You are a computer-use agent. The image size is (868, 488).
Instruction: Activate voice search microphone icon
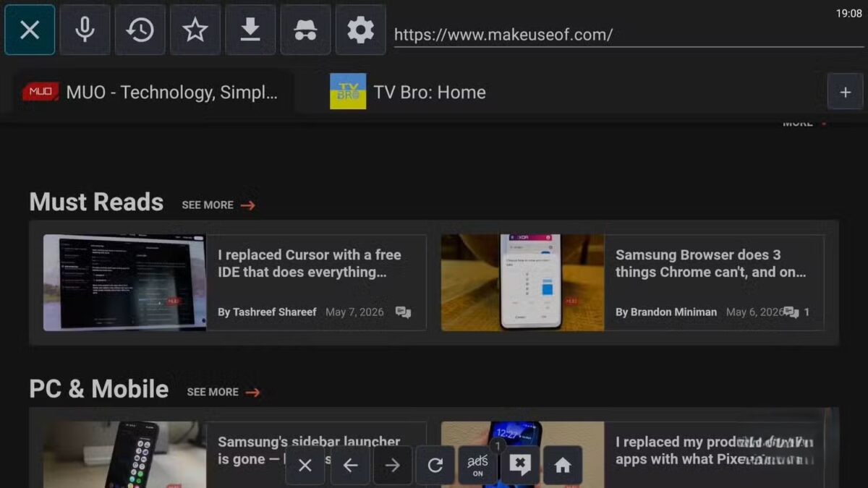85,30
